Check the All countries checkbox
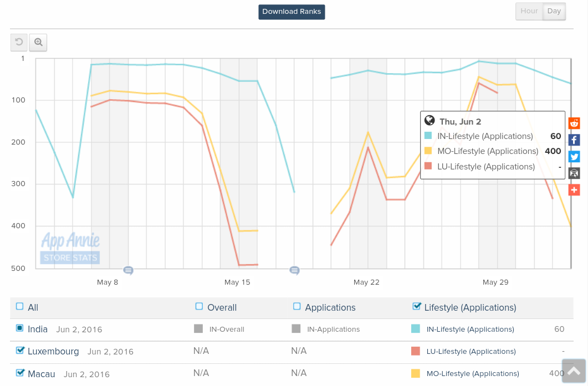 20,307
